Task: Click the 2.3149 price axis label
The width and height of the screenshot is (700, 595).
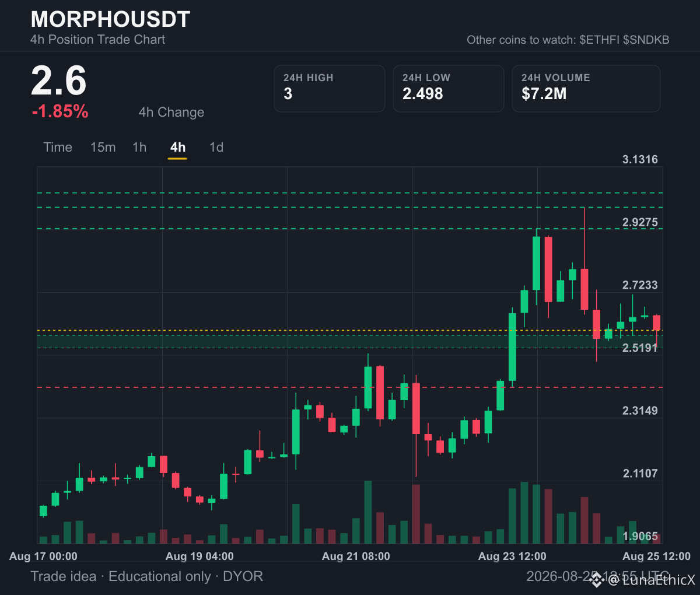Action: (640, 411)
